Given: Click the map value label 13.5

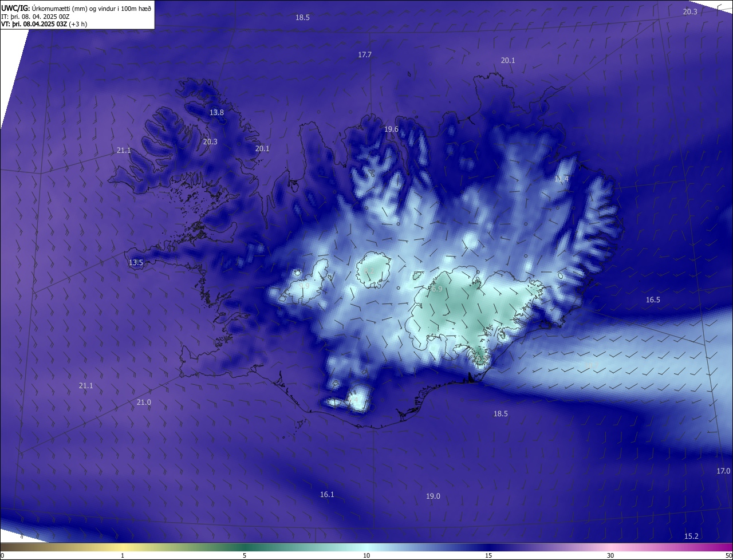Looking at the screenshot, I should 136,263.
